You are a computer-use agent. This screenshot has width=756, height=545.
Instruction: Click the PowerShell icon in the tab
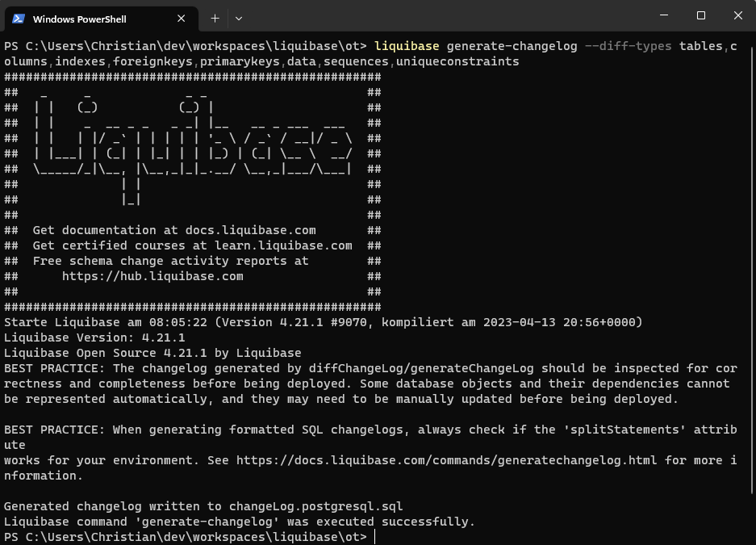(18, 19)
